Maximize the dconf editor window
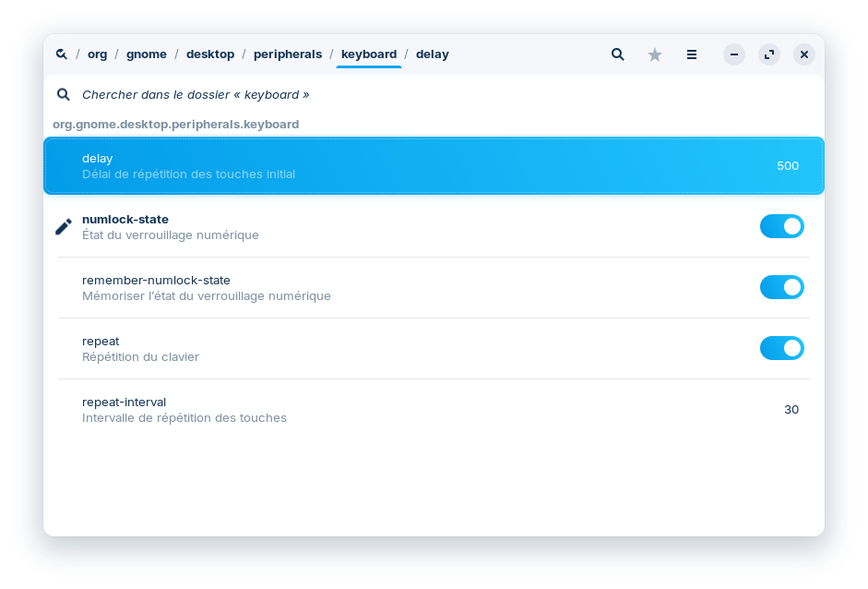Screen dimensions: 868x589 tap(769, 54)
